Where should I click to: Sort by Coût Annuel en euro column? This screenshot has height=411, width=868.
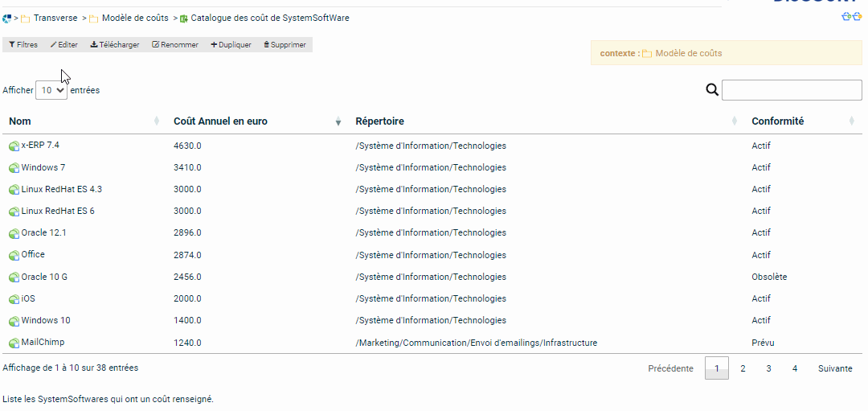(257, 121)
